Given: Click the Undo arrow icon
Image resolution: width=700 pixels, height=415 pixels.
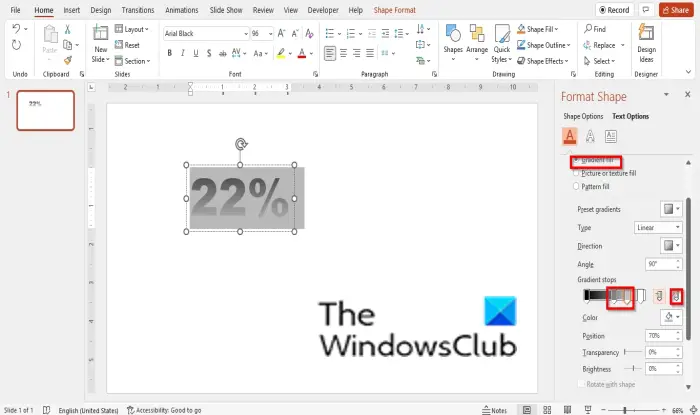Looking at the screenshot, I should coord(16,29).
